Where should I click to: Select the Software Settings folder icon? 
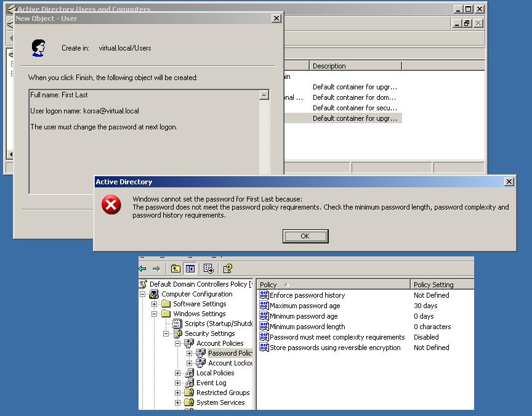pyautogui.click(x=166, y=304)
